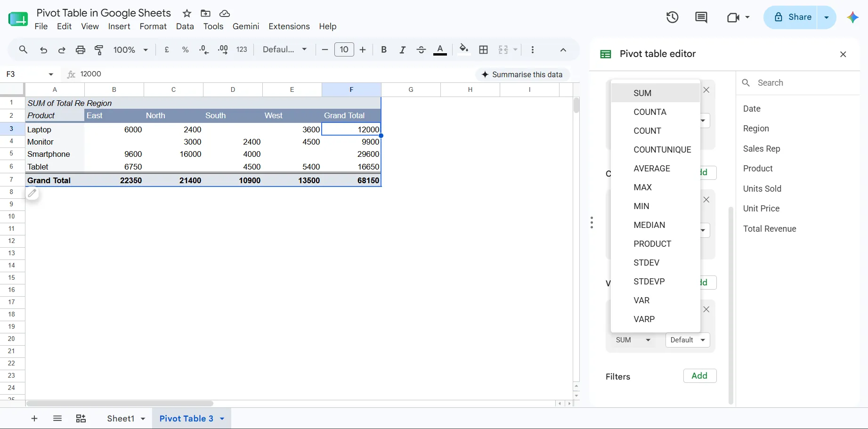
Task: Open the Name box dropdown arrow
Action: coord(51,74)
